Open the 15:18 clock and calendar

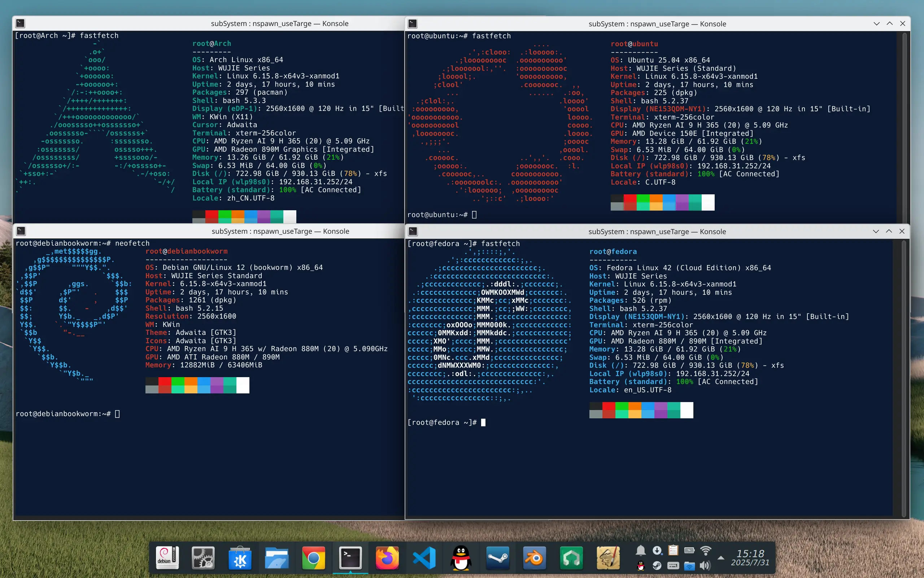[750, 558]
